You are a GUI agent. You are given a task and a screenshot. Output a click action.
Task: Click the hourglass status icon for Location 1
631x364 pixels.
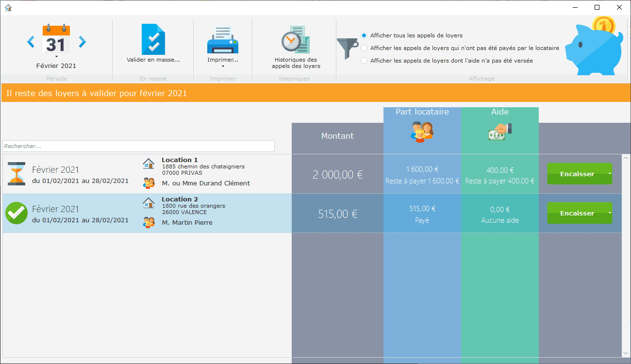point(17,174)
